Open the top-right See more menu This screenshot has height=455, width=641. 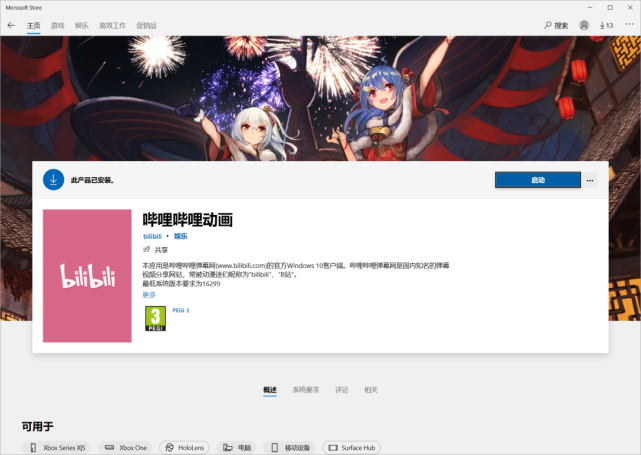[x=630, y=25]
